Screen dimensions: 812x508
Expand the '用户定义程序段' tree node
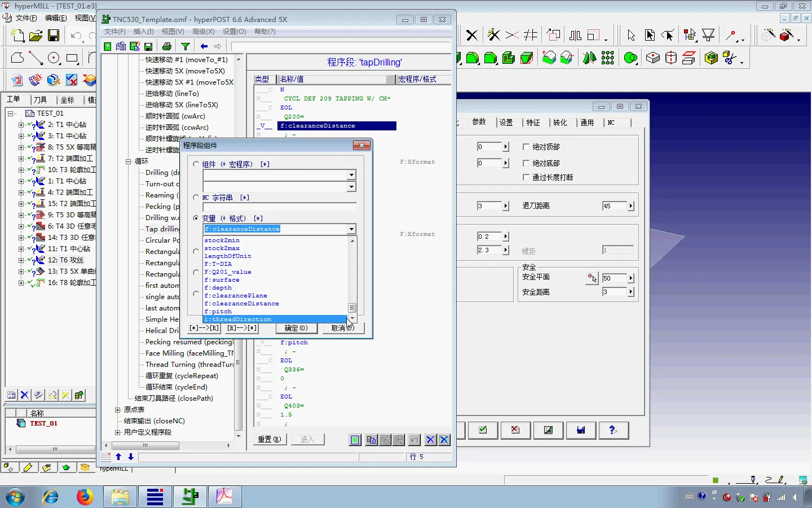[118, 432]
